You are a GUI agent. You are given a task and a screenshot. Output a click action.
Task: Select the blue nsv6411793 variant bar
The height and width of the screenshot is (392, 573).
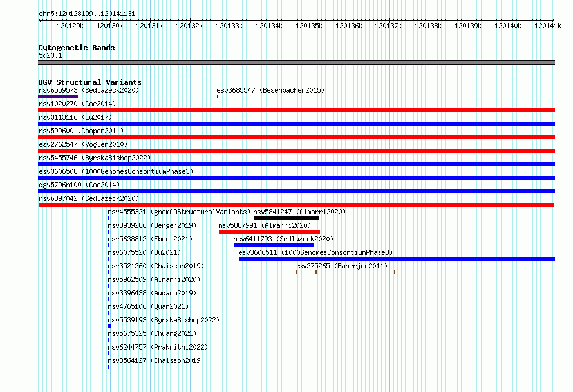pyautogui.click(x=274, y=245)
